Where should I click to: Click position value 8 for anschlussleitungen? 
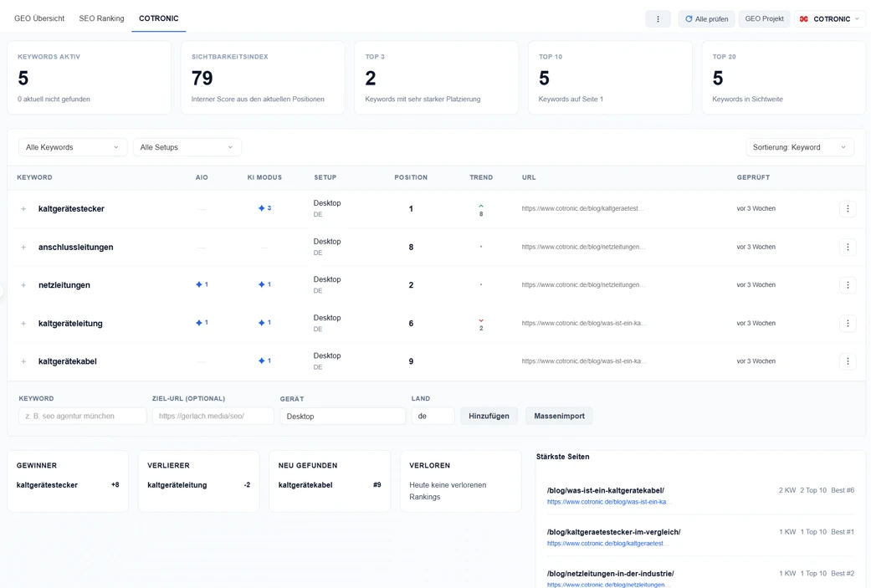411,247
